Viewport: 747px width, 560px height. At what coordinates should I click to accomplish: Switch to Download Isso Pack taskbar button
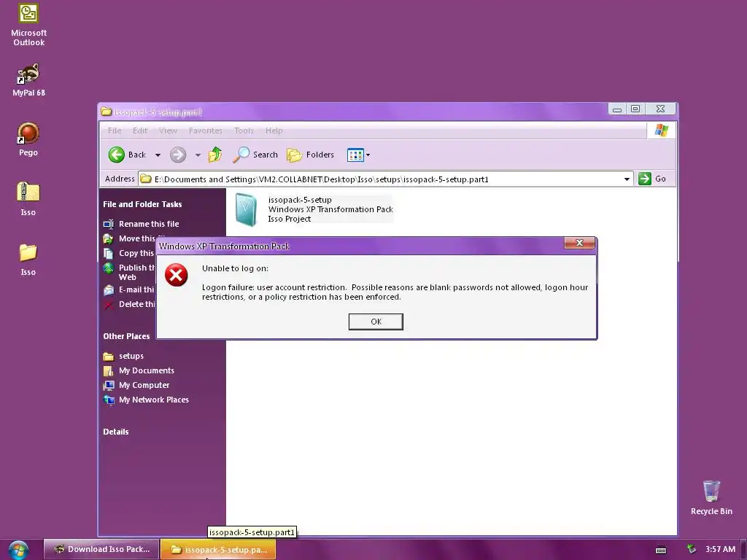(x=101, y=549)
